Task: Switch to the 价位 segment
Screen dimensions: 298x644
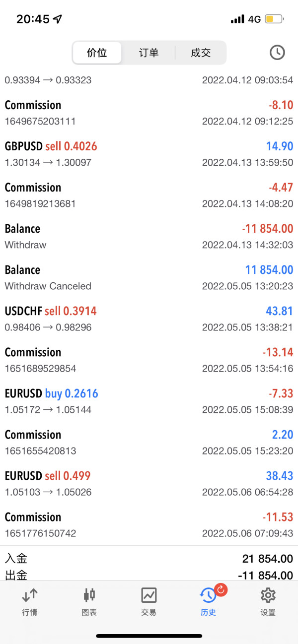Action: click(97, 53)
